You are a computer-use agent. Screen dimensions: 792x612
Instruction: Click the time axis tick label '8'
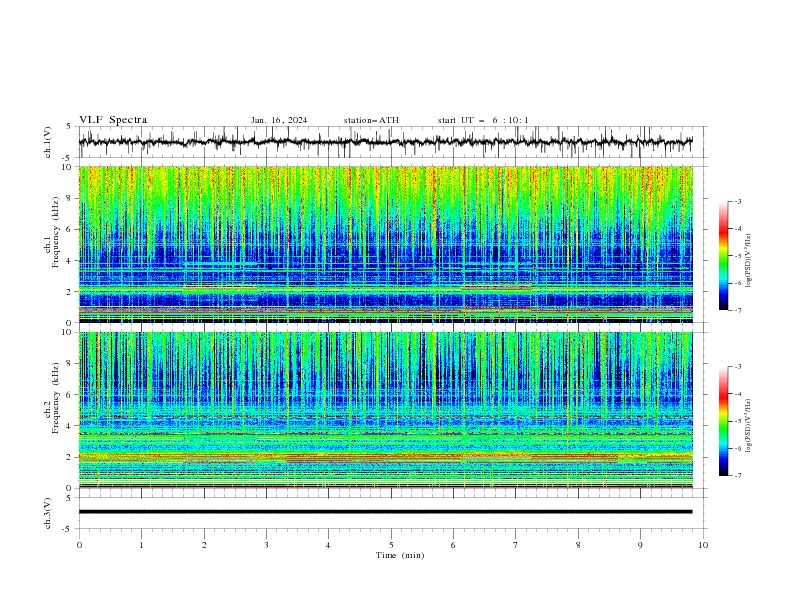click(x=578, y=545)
